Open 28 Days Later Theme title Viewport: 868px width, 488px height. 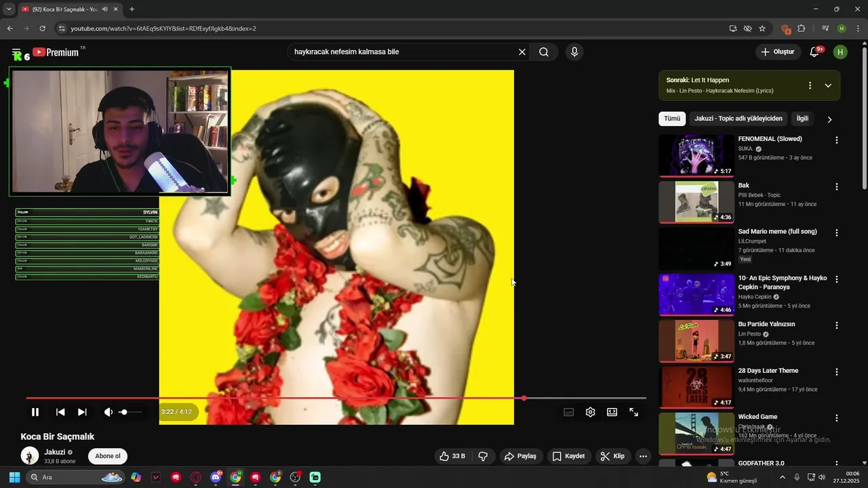[x=768, y=371]
